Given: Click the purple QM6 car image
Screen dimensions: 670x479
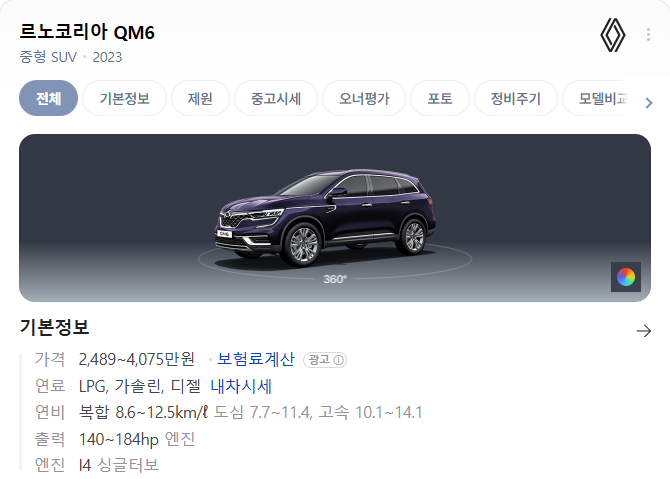Looking at the screenshot, I should coord(325,218).
